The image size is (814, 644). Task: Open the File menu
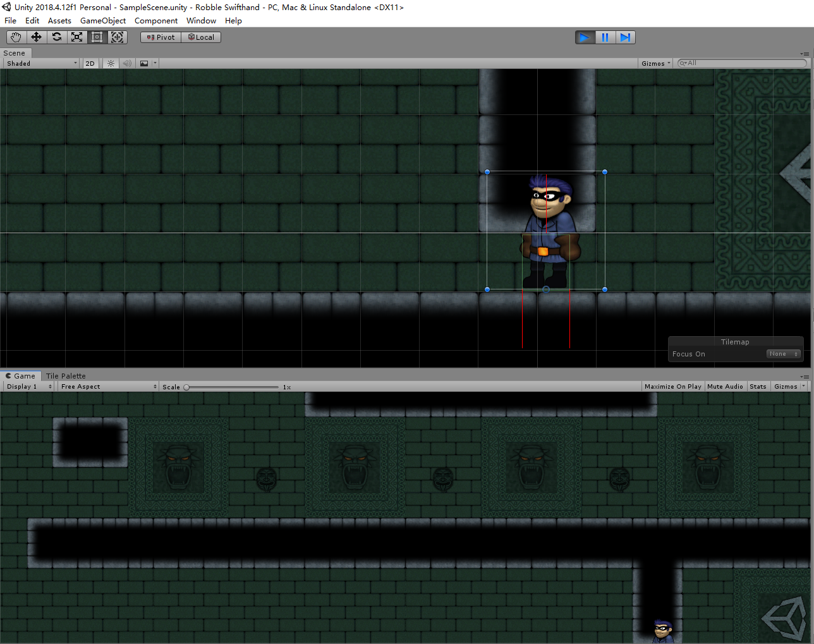[11, 21]
